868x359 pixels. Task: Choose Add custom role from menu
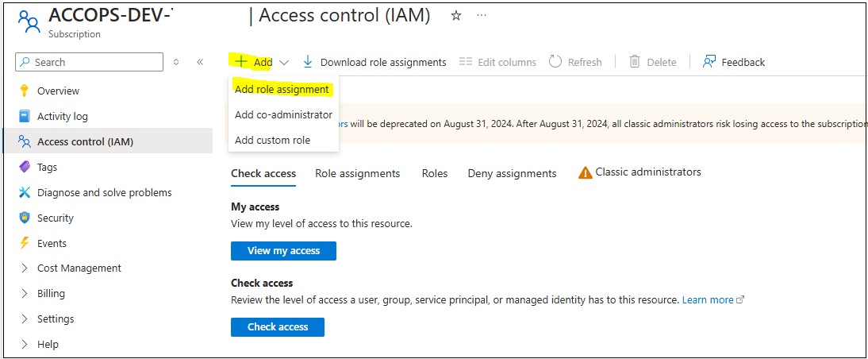272,141
